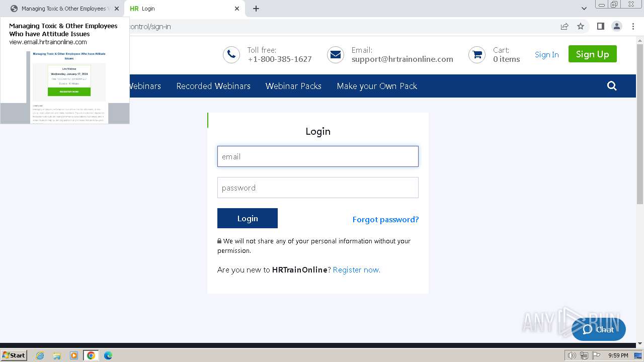
Task: Click scrollbar up arrow
Action: click(x=639, y=40)
